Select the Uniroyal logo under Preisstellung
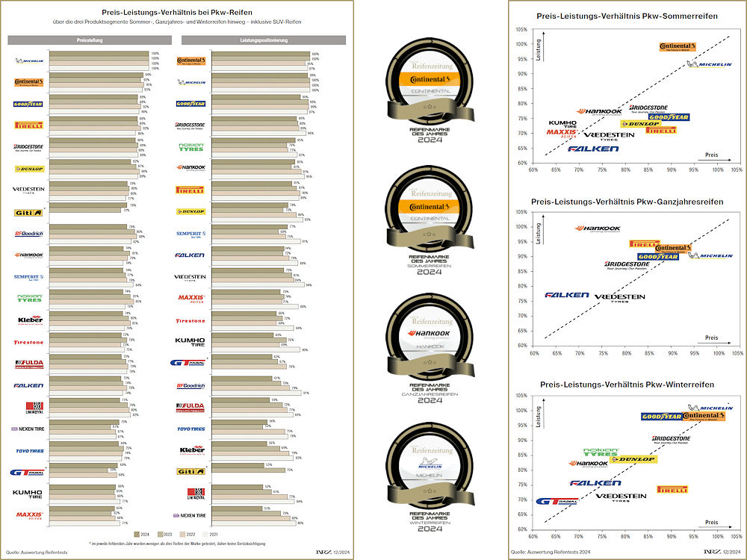This screenshot has height=560, width=747. [x=34, y=407]
